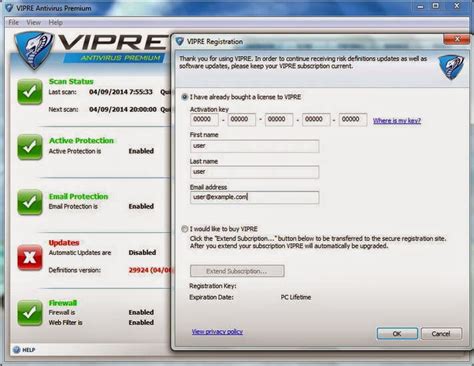Click the 'PC Lifetime' expiration value
This screenshot has height=366, width=474.
click(x=296, y=297)
